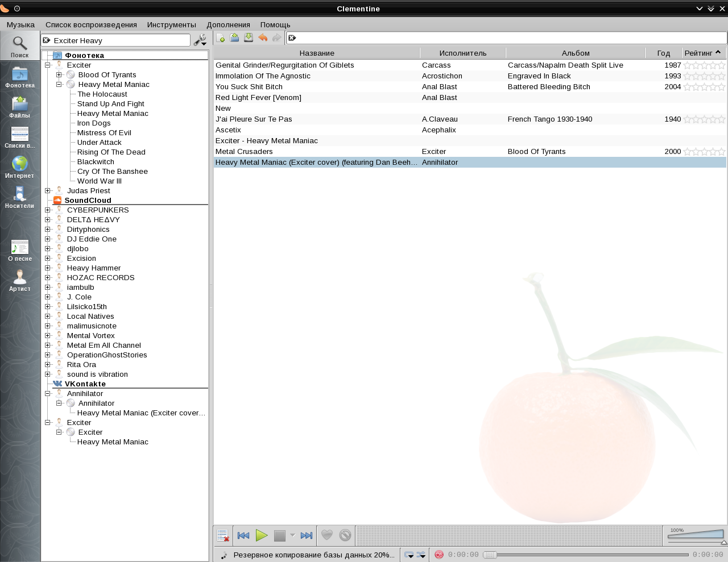Click the clear playlist icon
Screen dimensions: 728x562
[x=223, y=535]
